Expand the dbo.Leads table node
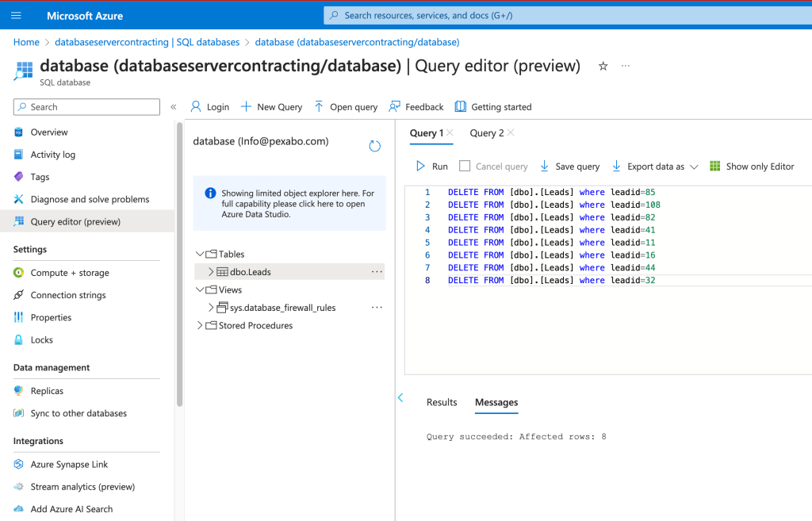Screen dimensions: 812x521 (x=211, y=271)
